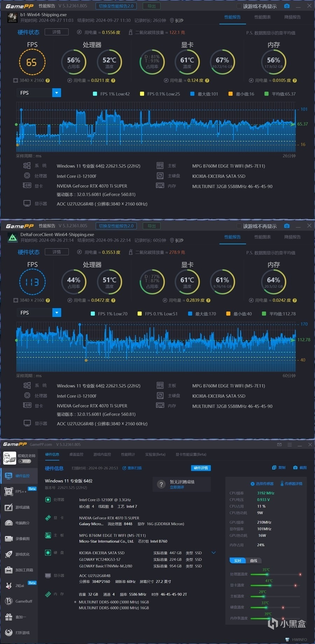The height and width of the screenshot is (644, 315).
Task: Click help icon beside 0.0105 度 memory power
Action: point(295,80)
